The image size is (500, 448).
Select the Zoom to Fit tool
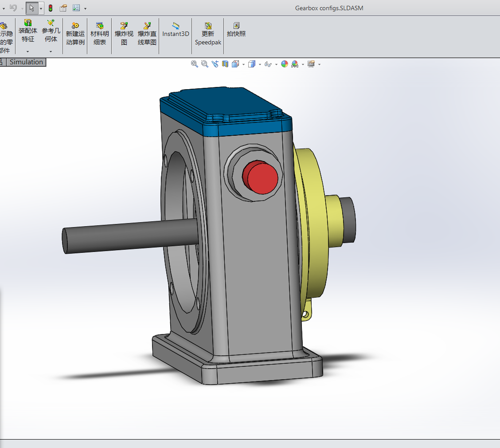(x=194, y=64)
